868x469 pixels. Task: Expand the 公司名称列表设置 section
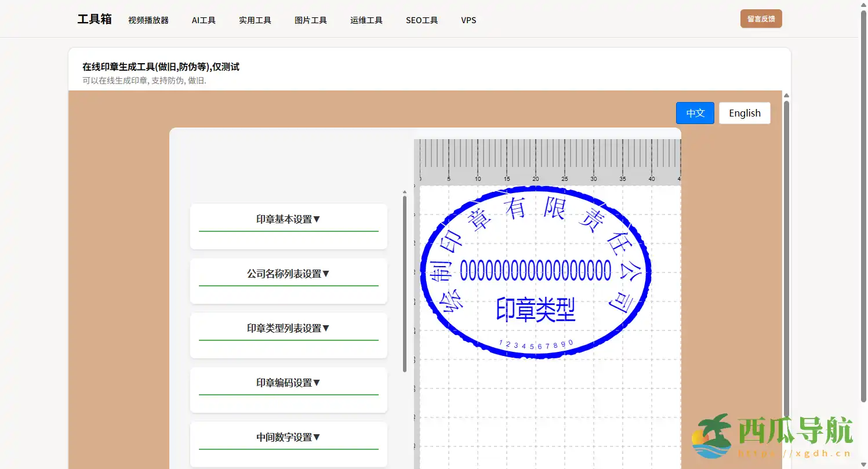coord(288,274)
